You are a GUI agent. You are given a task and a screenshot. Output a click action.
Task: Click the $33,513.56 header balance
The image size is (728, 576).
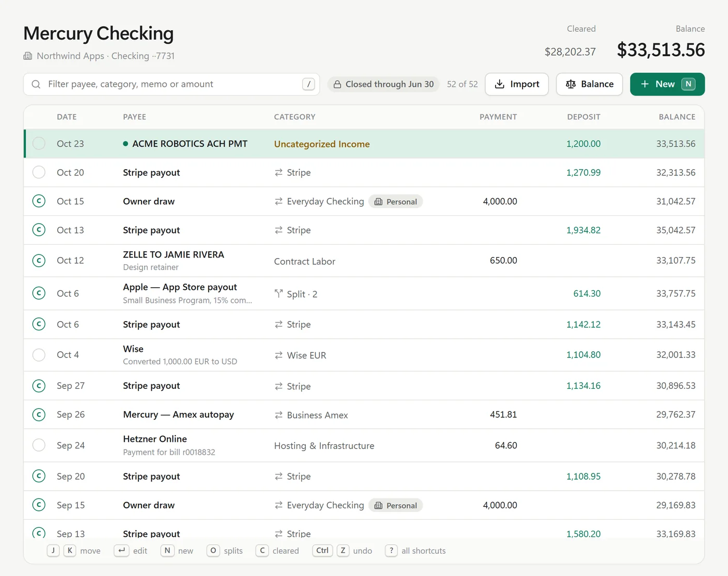click(x=661, y=50)
